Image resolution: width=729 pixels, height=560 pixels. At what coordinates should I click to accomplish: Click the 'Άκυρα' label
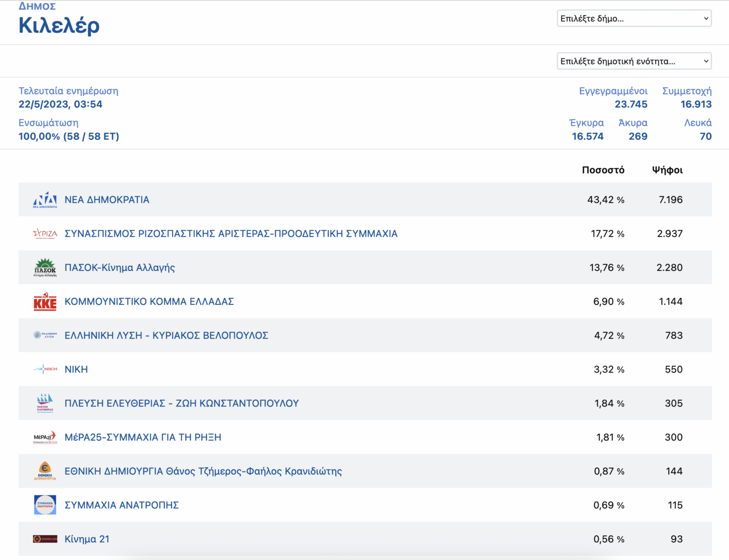(x=633, y=123)
